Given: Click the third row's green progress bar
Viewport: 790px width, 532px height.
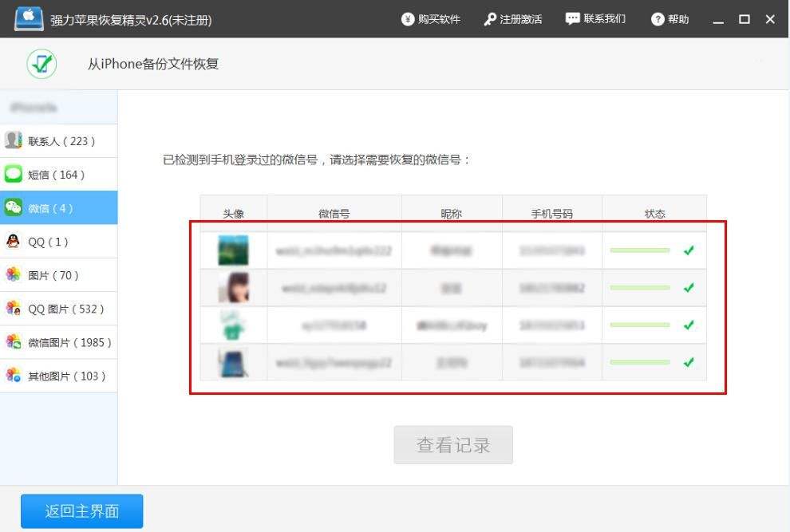Looking at the screenshot, I should tap(640, 325).
